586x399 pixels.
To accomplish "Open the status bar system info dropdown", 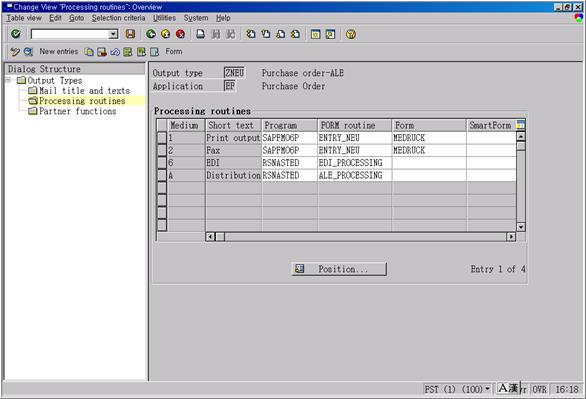I will [487, 389].
